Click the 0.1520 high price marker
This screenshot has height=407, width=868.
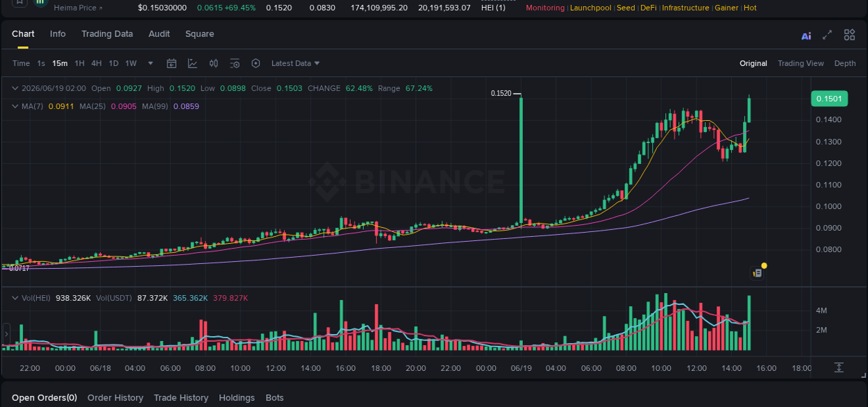coord(501,93)
